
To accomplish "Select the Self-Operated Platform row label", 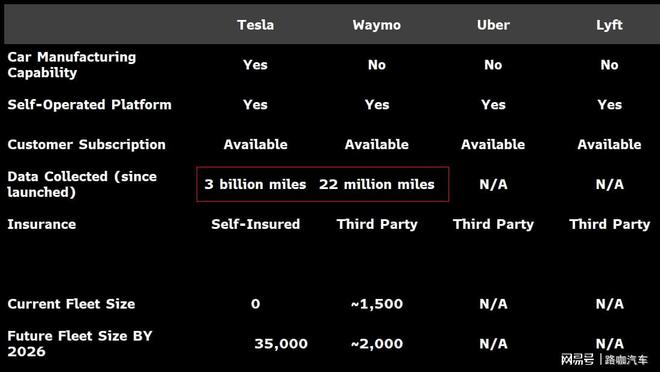I will 89,105.
